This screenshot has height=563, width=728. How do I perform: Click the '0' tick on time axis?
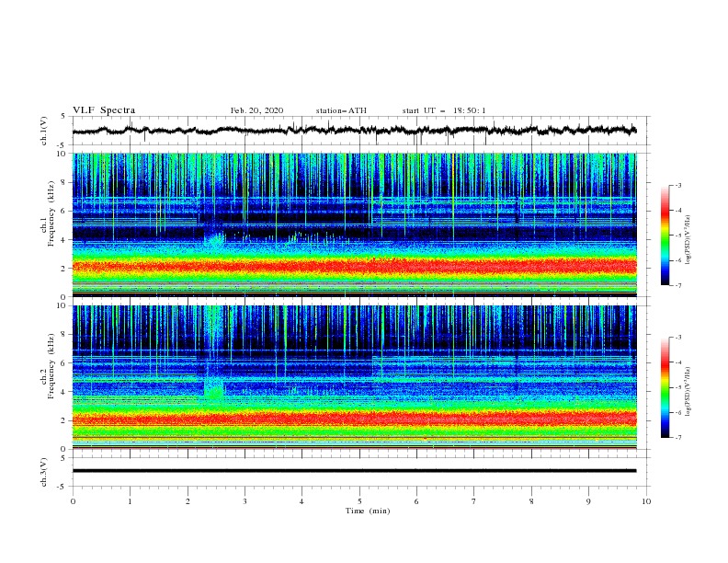pyautogui.click(x=73, y=501)
